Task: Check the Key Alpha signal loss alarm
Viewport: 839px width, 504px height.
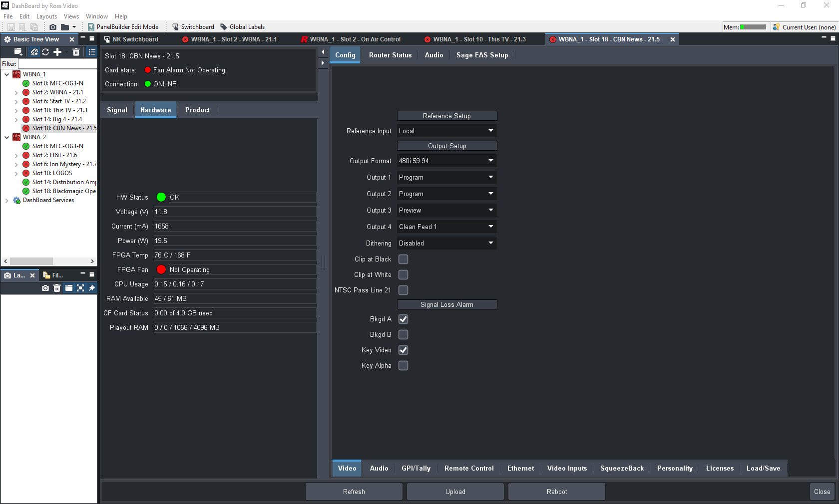Action: pos(403,365)
